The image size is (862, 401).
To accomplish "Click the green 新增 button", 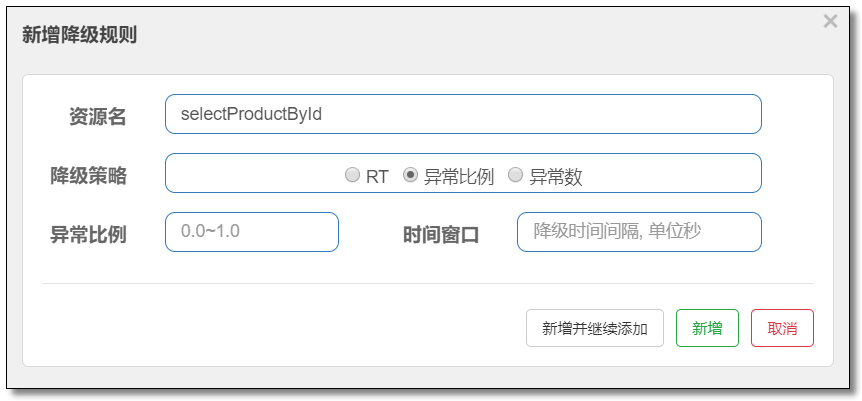I will pos(707,328).
